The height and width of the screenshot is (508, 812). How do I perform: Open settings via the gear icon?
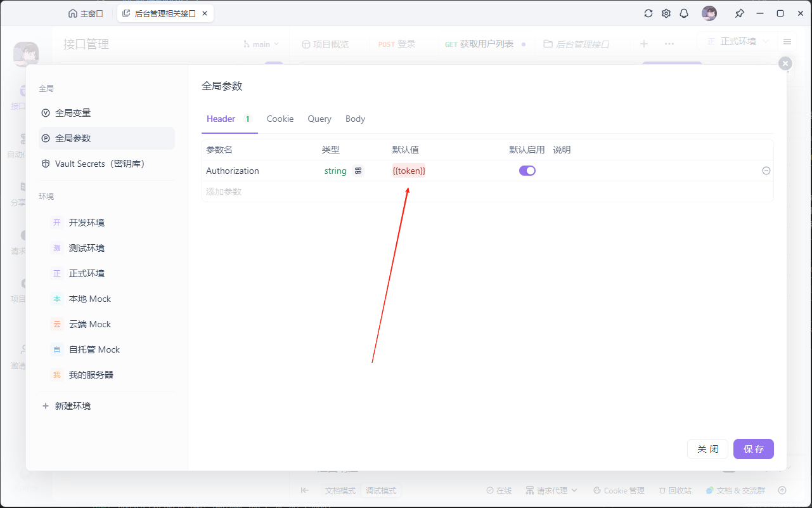(666, 13)
